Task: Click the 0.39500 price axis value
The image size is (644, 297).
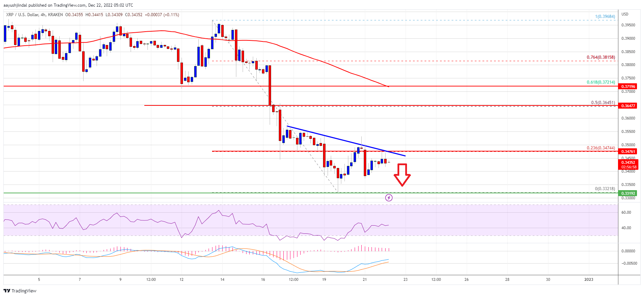Action: point(628,25)
